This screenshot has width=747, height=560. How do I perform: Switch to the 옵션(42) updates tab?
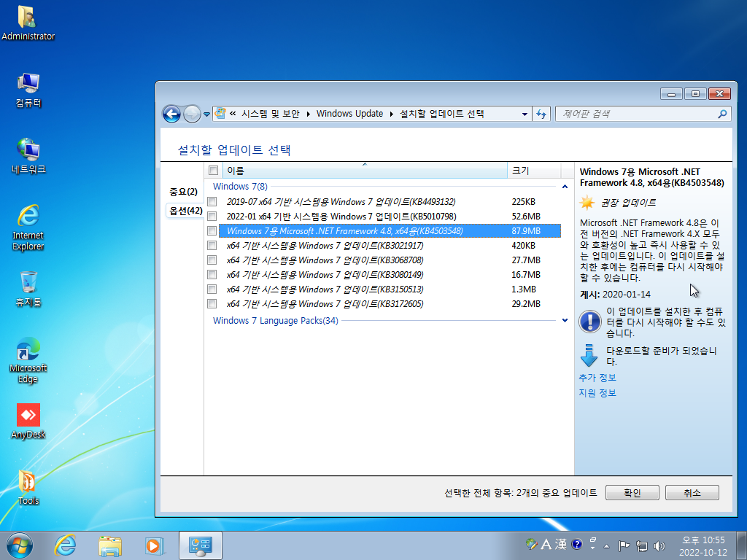coord(185,211)
